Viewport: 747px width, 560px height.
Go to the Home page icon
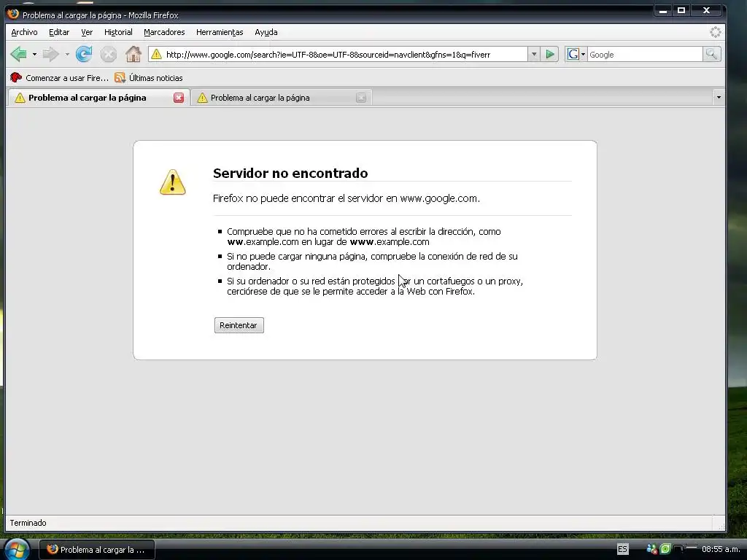click(x=133, y=54)
